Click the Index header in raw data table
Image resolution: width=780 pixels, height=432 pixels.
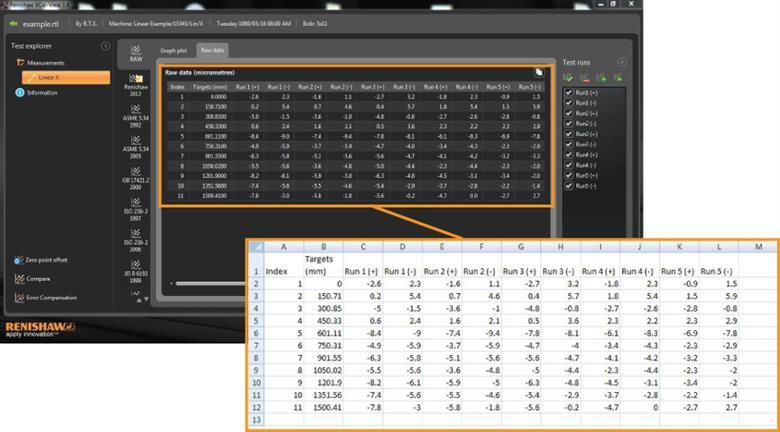178,87
